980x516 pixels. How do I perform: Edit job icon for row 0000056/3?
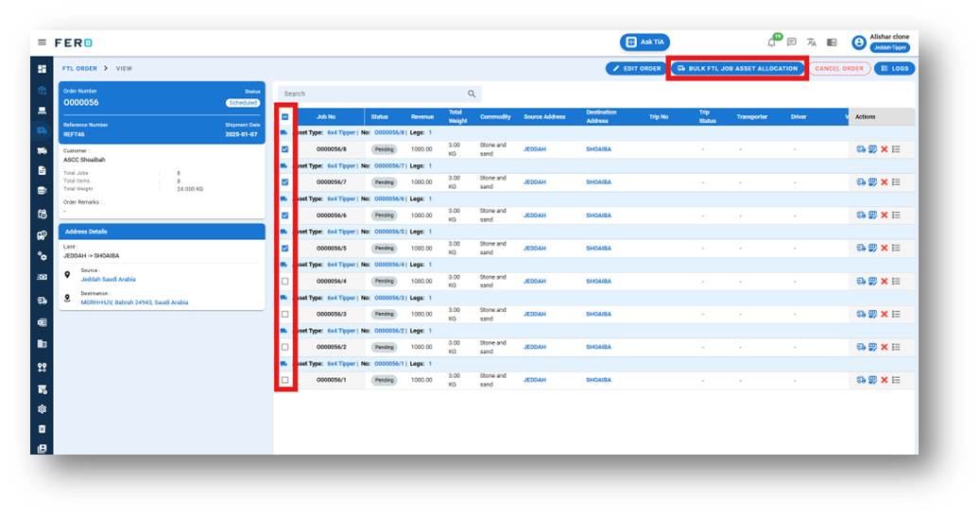point(872,314)
